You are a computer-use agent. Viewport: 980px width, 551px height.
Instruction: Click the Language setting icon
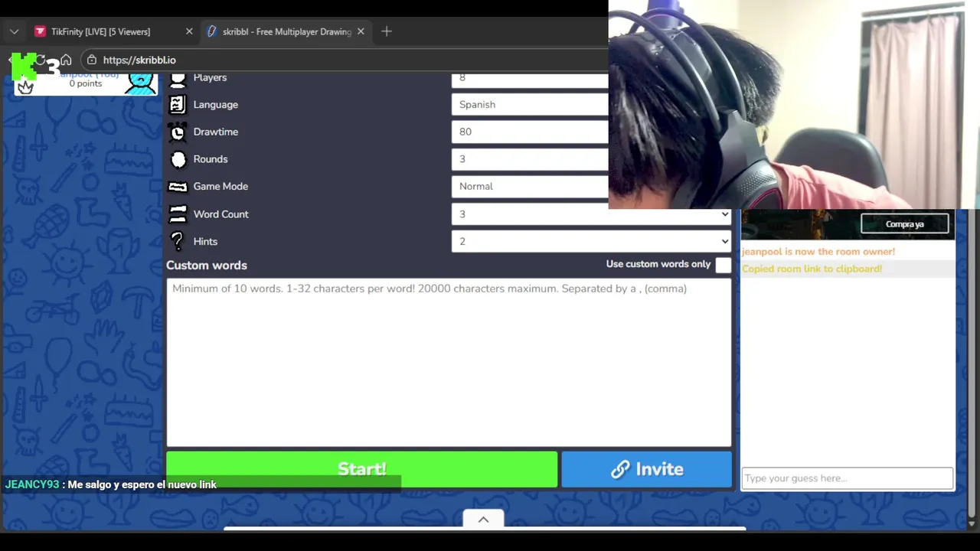coord(178,104)
